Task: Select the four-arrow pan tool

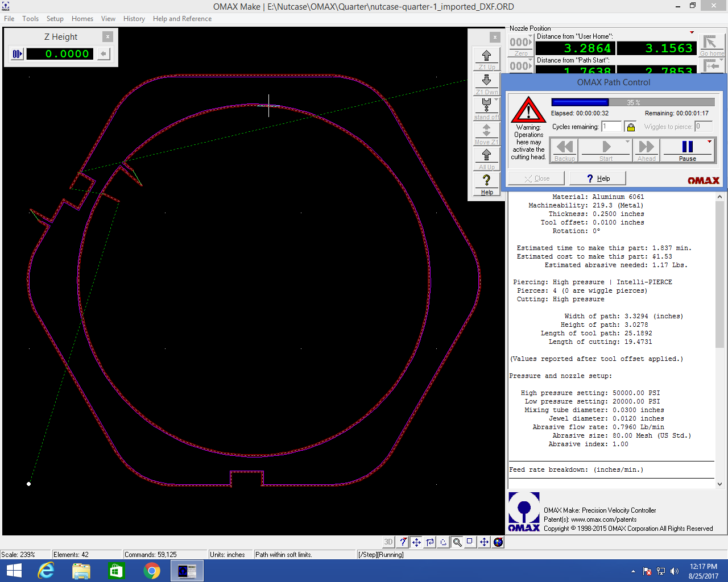Action: [484, 542]
